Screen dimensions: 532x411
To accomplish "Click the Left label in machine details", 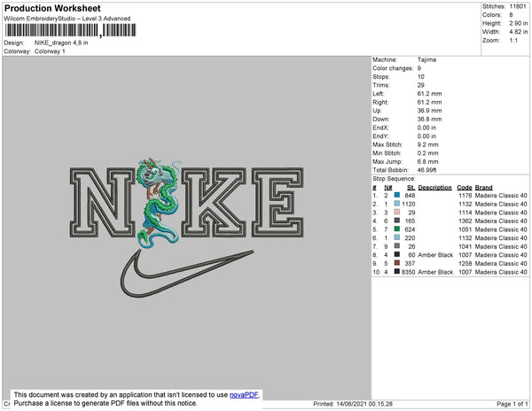I will [378, 94].
